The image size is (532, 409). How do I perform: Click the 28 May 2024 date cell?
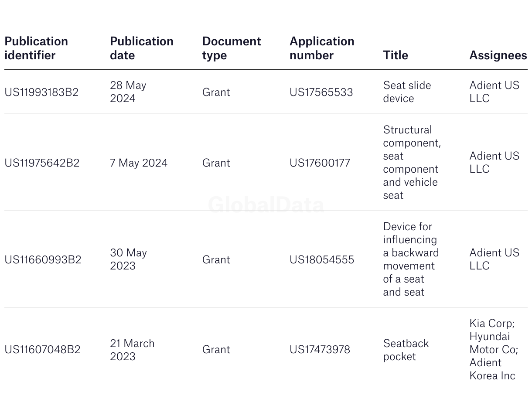(x=128, y=92)
